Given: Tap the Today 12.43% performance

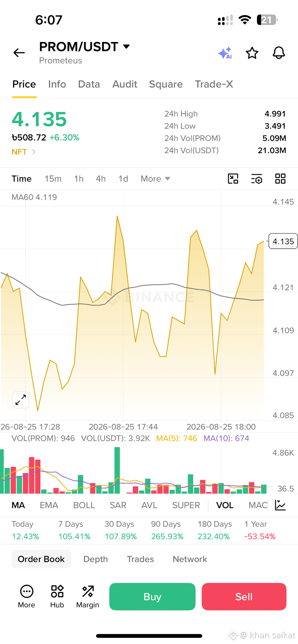Looking at the screenshot, I should [25, 530].
